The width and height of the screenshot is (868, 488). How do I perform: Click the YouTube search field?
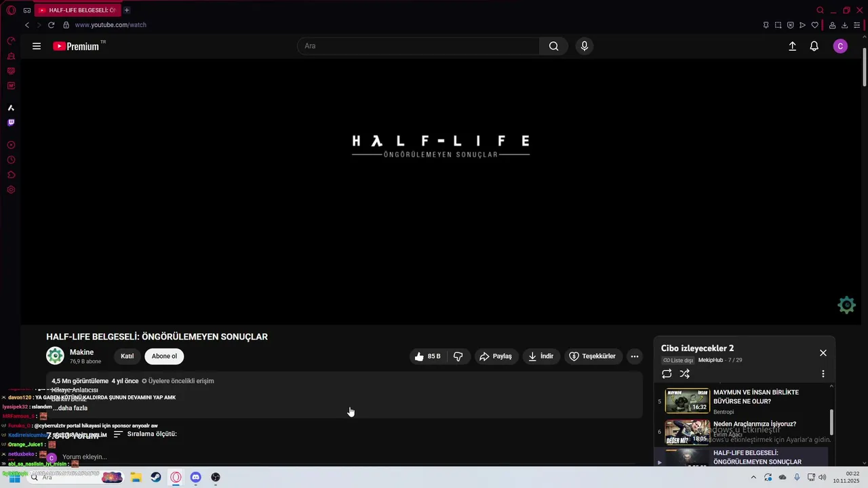pos(418,46)
